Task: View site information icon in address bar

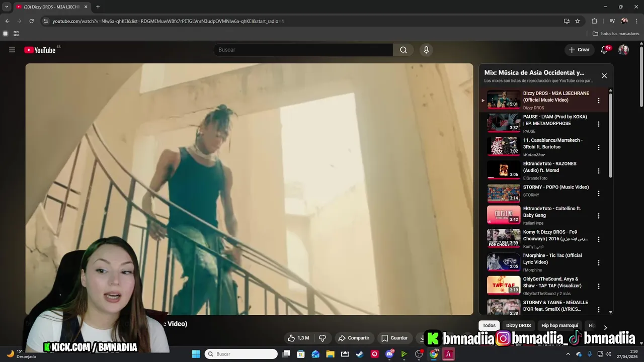Action: [46, 21]
